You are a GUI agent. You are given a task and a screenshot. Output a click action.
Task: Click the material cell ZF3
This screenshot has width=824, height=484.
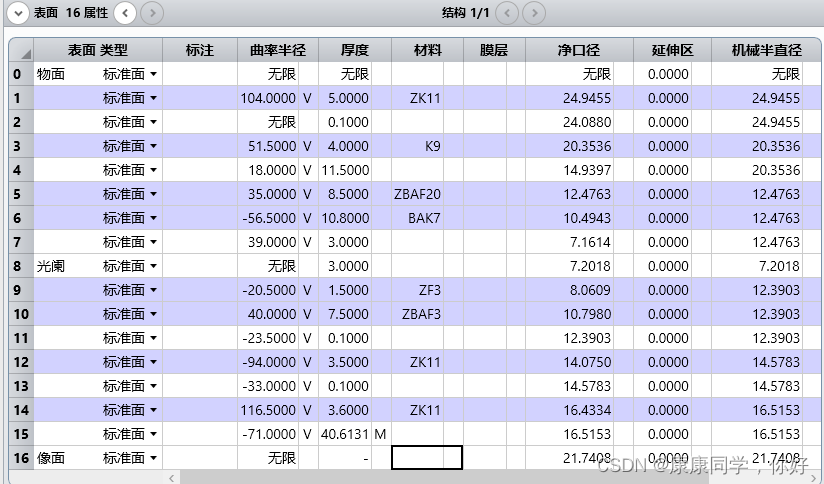tap(417, 290)
